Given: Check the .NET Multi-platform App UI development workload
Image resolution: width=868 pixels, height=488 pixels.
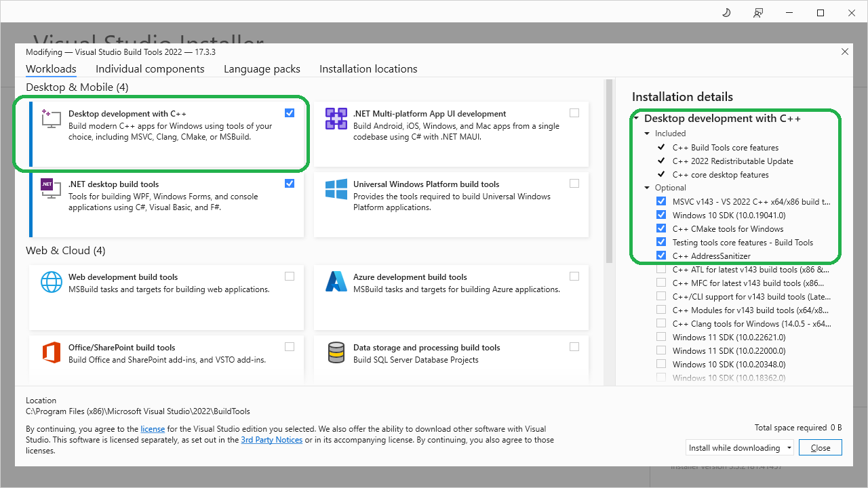Looking at the screenshot, I should (574, 113).
